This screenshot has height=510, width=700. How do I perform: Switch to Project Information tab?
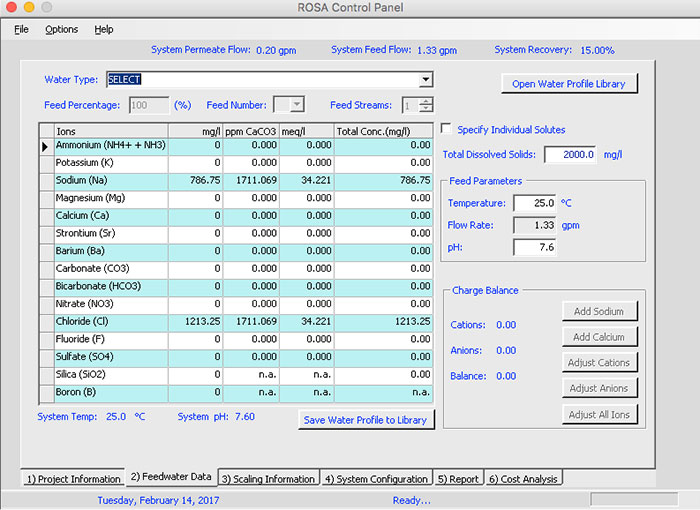point(70,479)
